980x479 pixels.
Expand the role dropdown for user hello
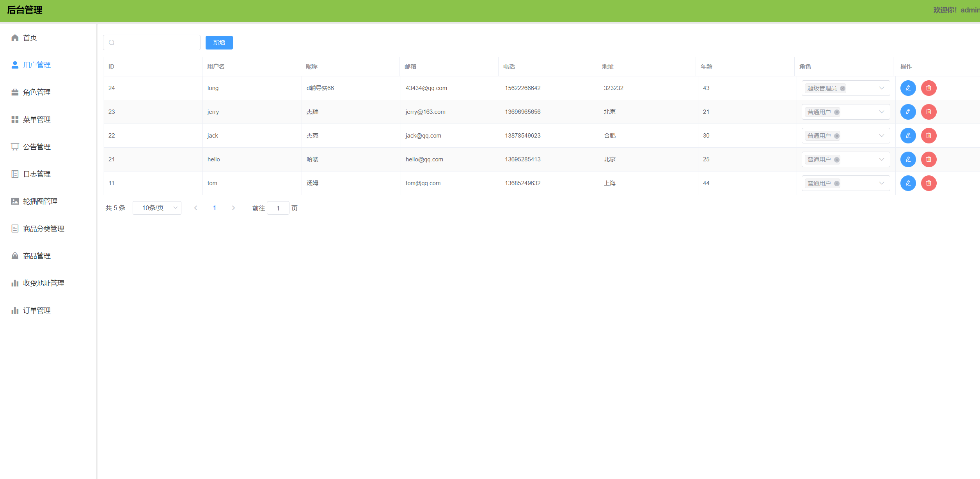(881, 159)
